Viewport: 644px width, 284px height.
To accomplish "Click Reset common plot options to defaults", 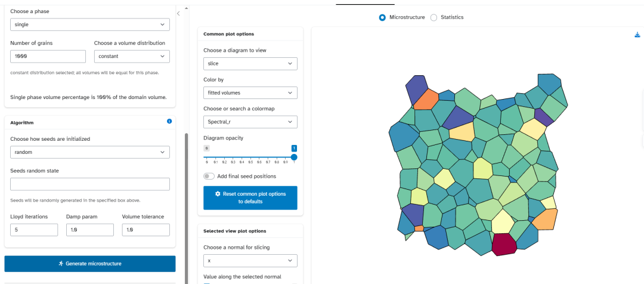I will click(250, 197).
